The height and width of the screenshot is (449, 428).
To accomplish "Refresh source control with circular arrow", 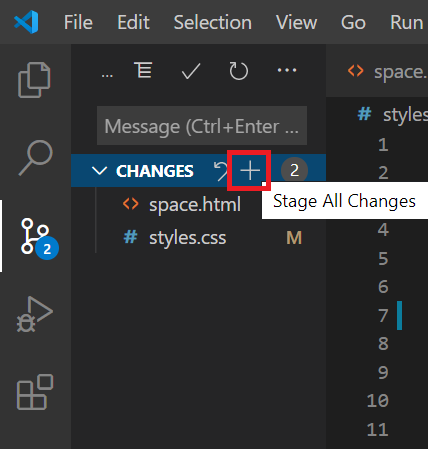I will 239,71.
